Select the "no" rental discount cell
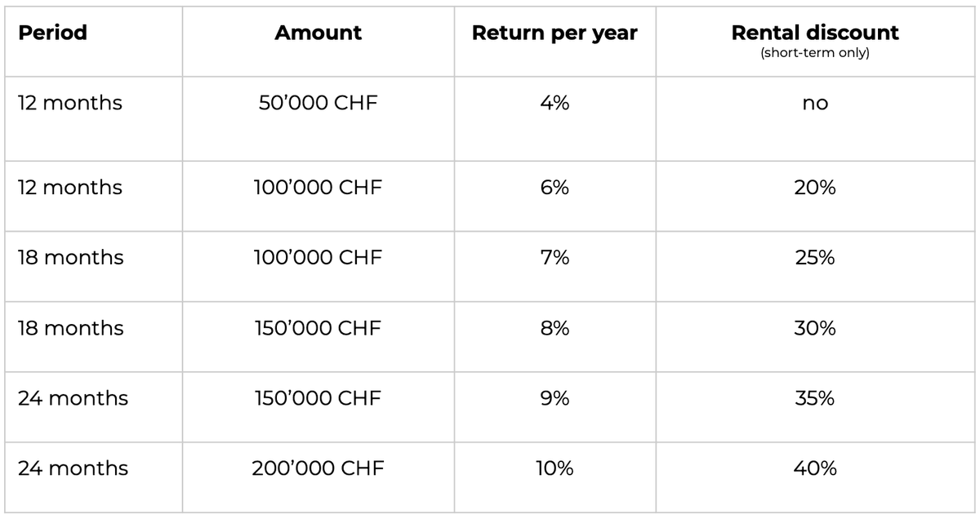980x519 pixels. tap(814, 104)
